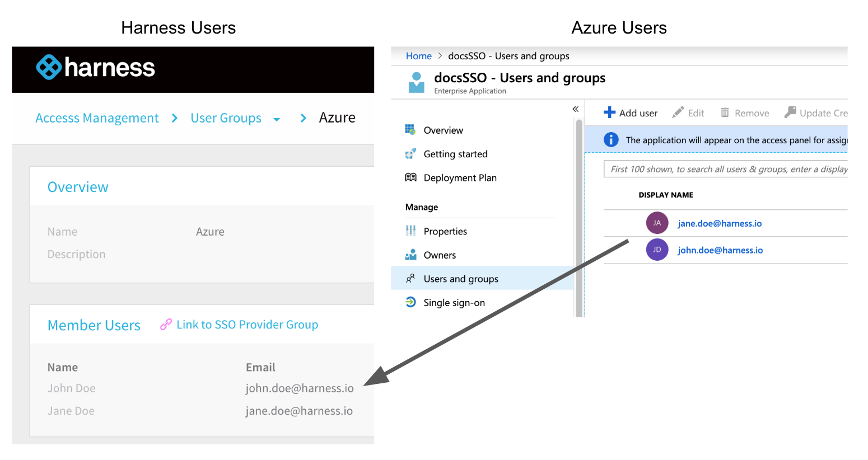Viewport: 868px width, 460px height.
Task: Click chevron after Accesss Management breadcrumb
Action: (x=175, y=118)
